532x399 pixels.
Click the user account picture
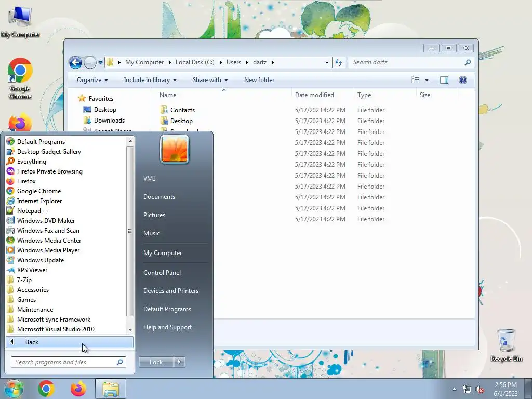(175, 149)
